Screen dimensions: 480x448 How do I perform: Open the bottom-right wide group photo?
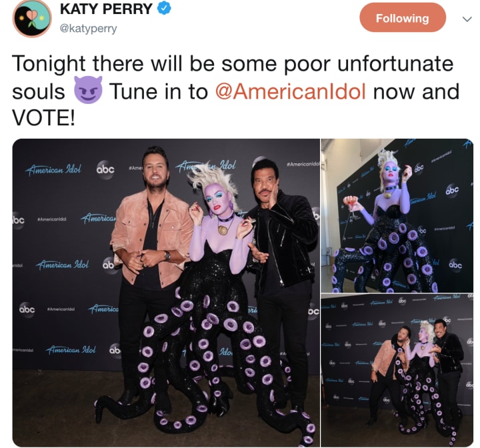click(x=397, y=370)
